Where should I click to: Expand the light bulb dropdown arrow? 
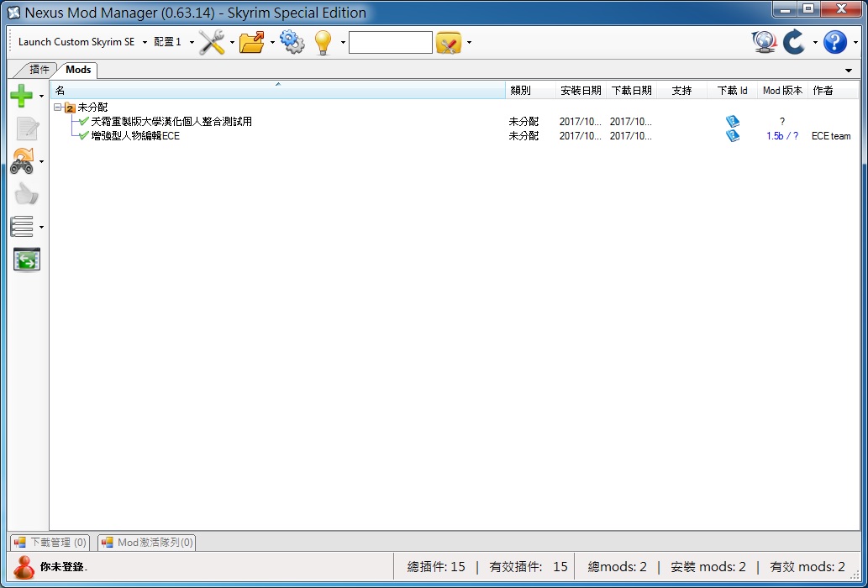coord(343,43)
